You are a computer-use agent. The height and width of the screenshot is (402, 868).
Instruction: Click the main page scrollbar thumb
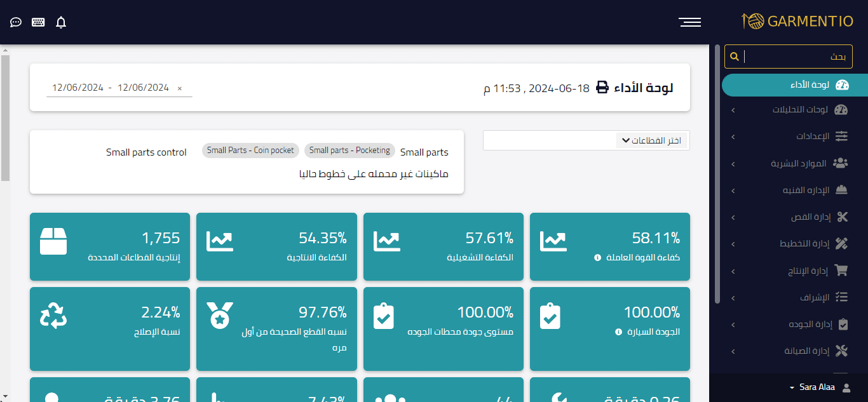[x=4, y=118]
